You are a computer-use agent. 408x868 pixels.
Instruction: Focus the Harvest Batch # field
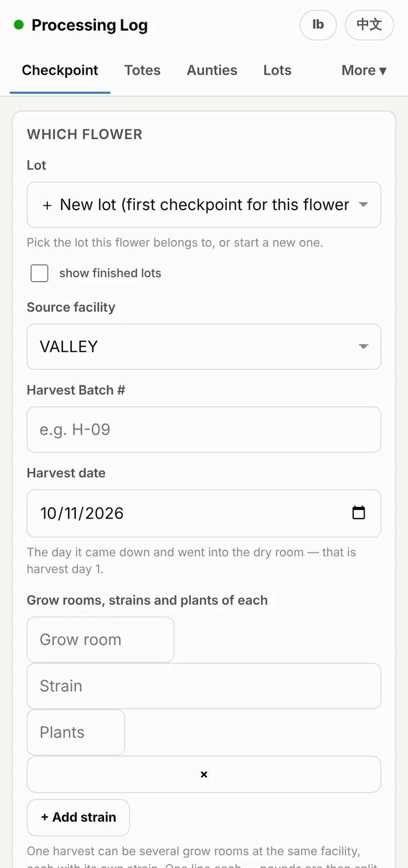pos(204,429)
